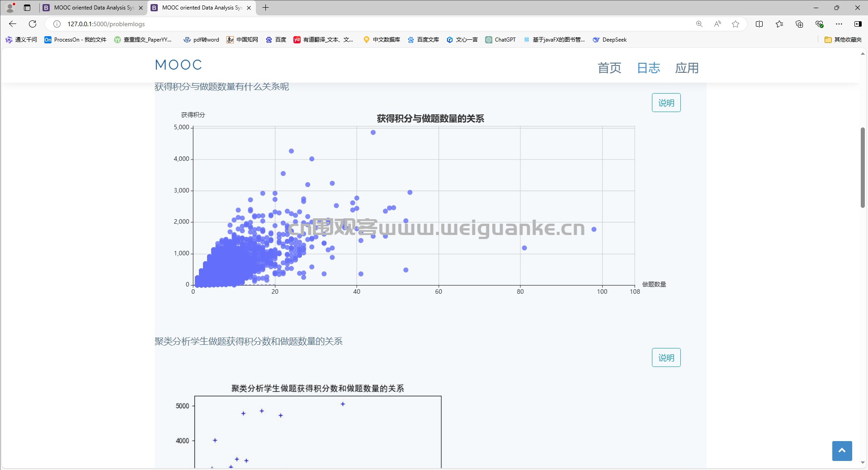Open the favorites list icon
This screenshot has height=470, width=868.
click(x=779, y=24)
